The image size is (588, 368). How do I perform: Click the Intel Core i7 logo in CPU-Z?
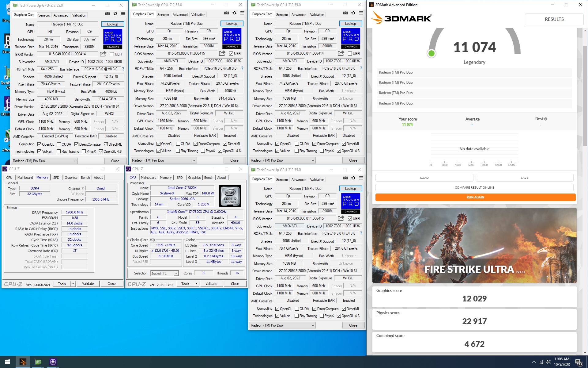[230, 196]
